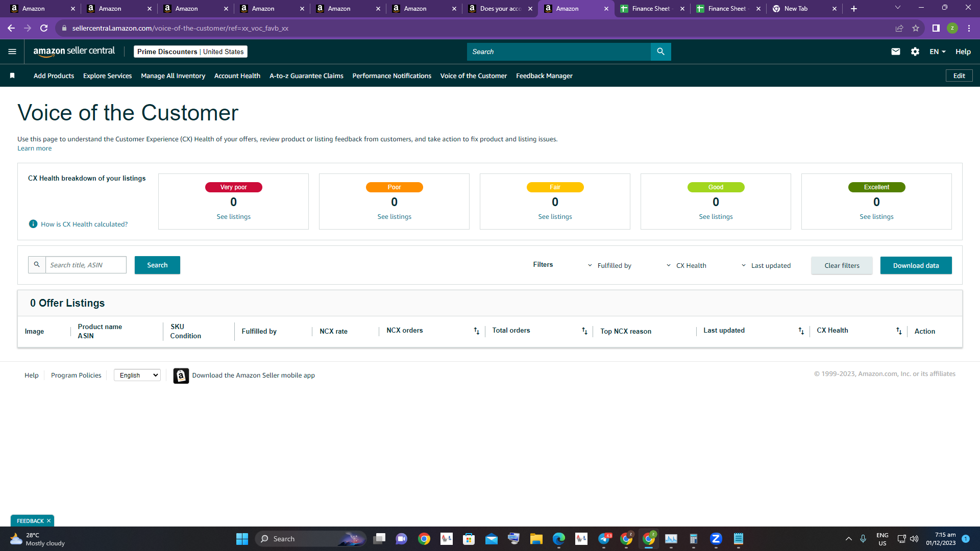This screenshot has height=551, width=980.
Task: Sort by Total orders column arrows
Action: [584, 331]
